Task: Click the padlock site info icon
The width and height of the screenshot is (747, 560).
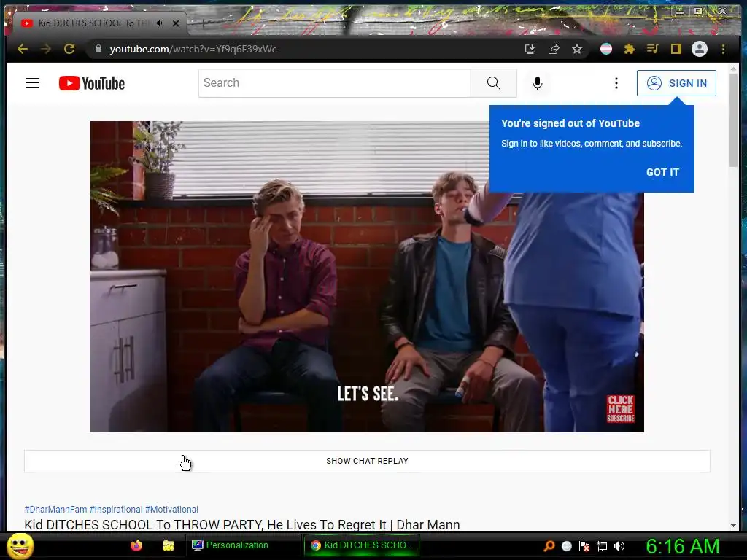Action: 98,49
